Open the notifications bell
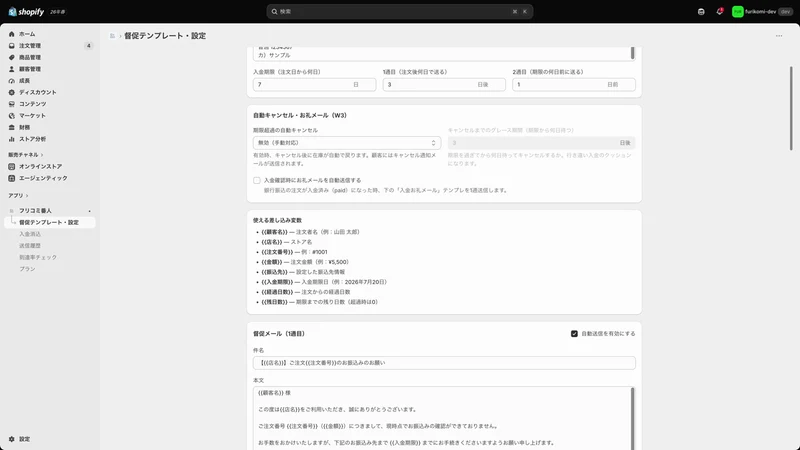The image size is (800, 450). (x=719, y=12)
